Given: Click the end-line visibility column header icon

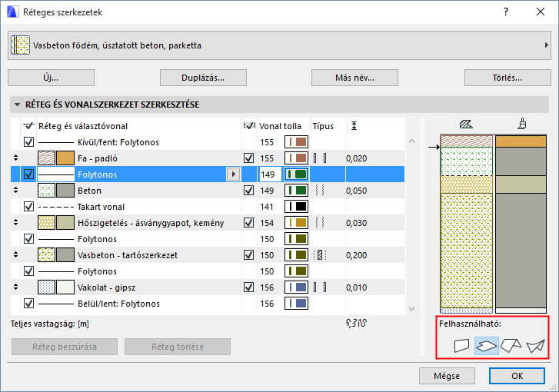Looking at the screenshot, I should [249, 125].
